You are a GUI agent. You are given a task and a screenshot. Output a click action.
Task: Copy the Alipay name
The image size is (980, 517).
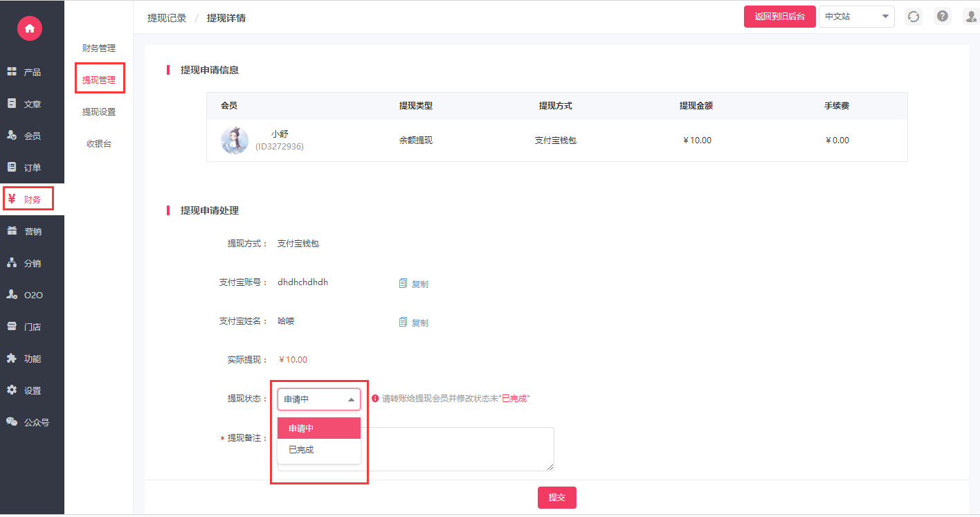click(x=414, y=323)
